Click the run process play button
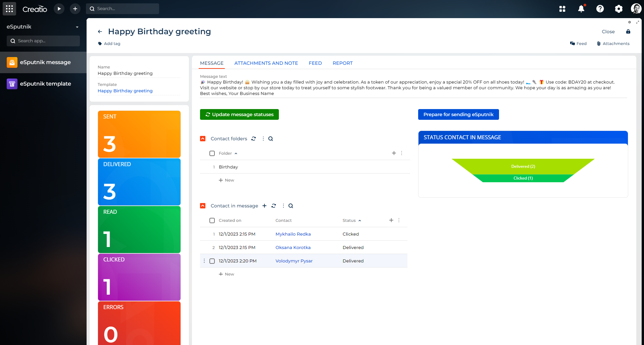Screen dimensions: 644x345 [x=59, y=9]
